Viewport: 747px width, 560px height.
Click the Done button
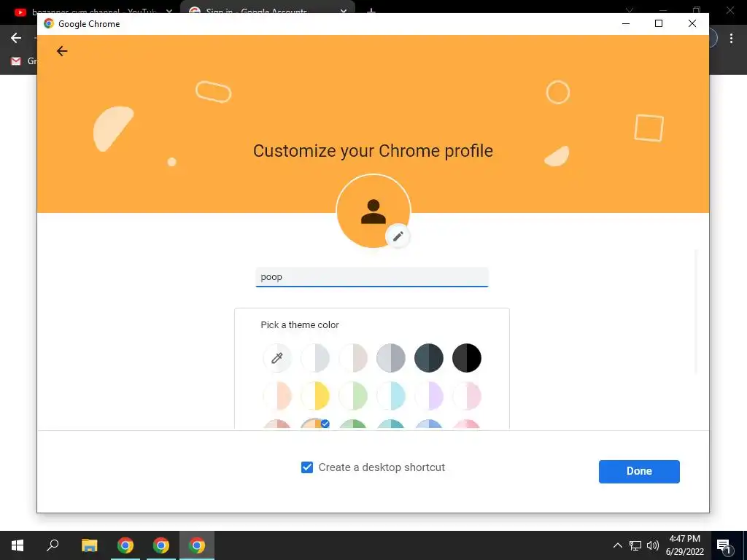(x=639, y=472)
